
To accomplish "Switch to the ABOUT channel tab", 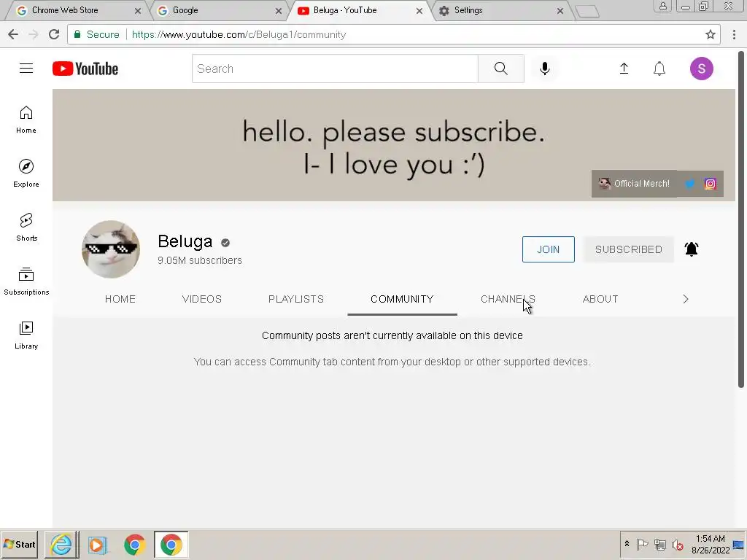I will coord(600,299).
